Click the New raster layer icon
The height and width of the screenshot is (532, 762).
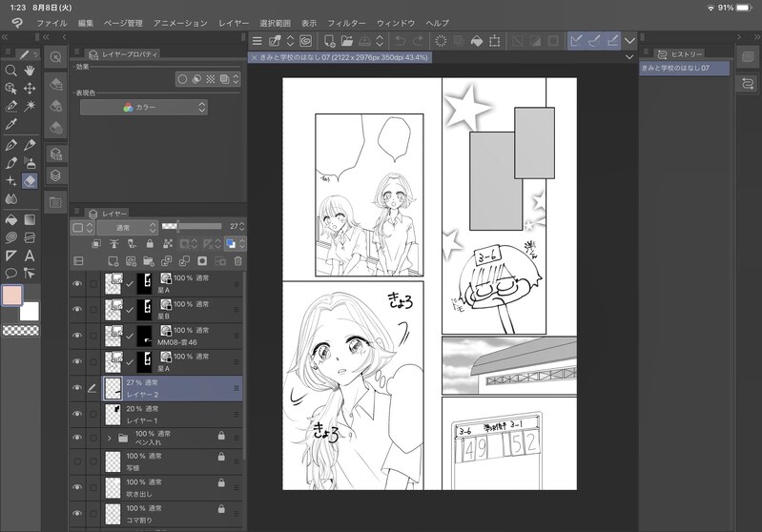(113, 261)
